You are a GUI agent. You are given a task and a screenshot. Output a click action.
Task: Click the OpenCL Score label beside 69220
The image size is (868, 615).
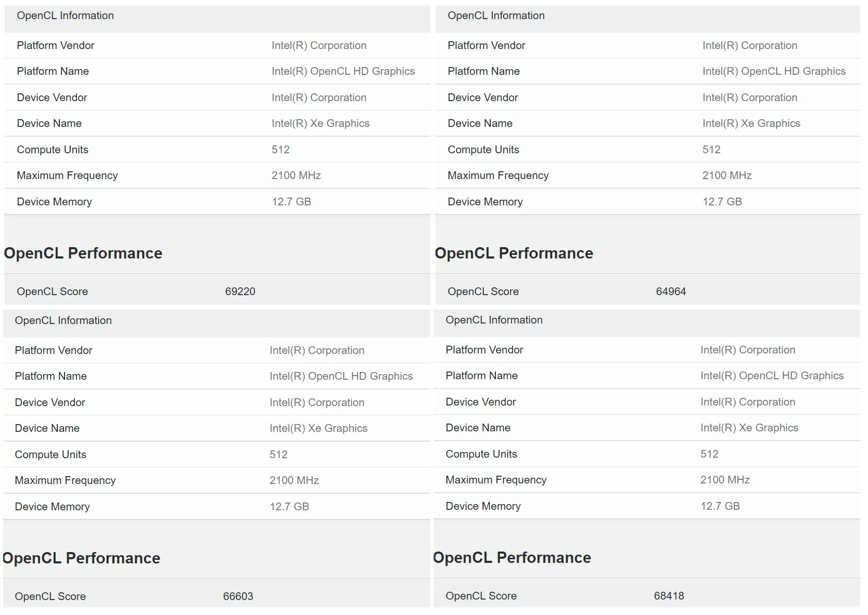click(52, 292)
